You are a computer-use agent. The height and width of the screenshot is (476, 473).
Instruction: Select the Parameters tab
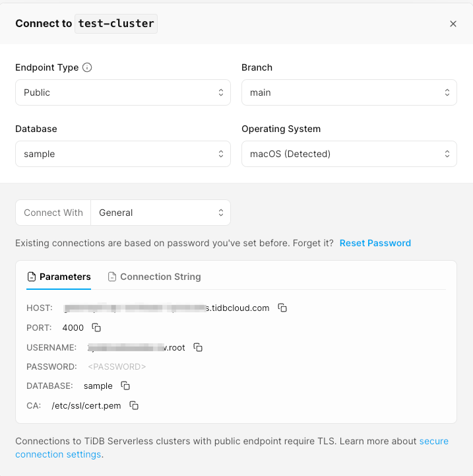(65, 277)
